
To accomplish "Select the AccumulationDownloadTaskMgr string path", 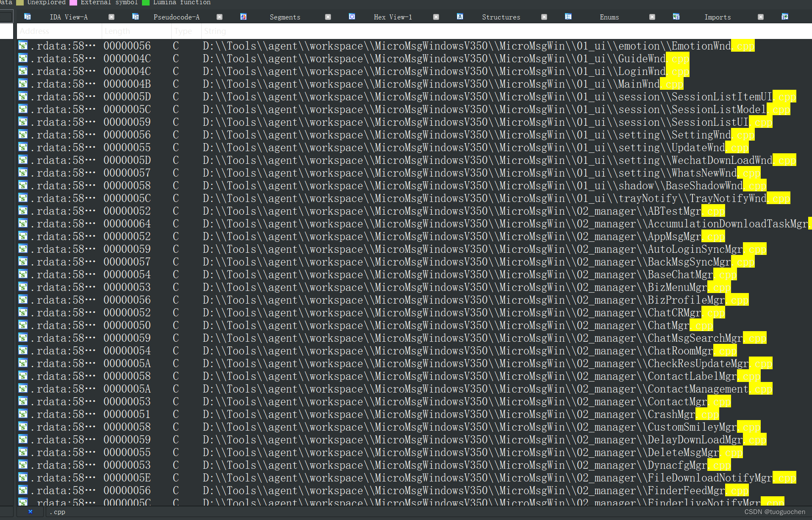I will tap(507, 224).
